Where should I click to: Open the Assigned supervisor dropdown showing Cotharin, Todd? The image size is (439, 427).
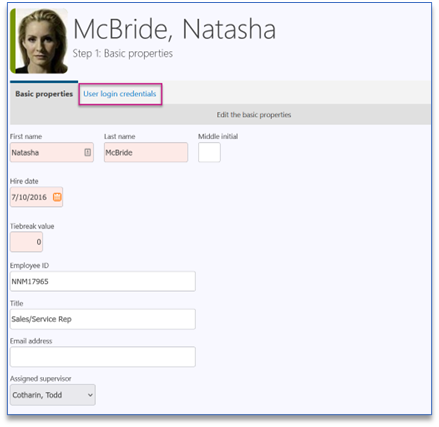tap(53, 395)
